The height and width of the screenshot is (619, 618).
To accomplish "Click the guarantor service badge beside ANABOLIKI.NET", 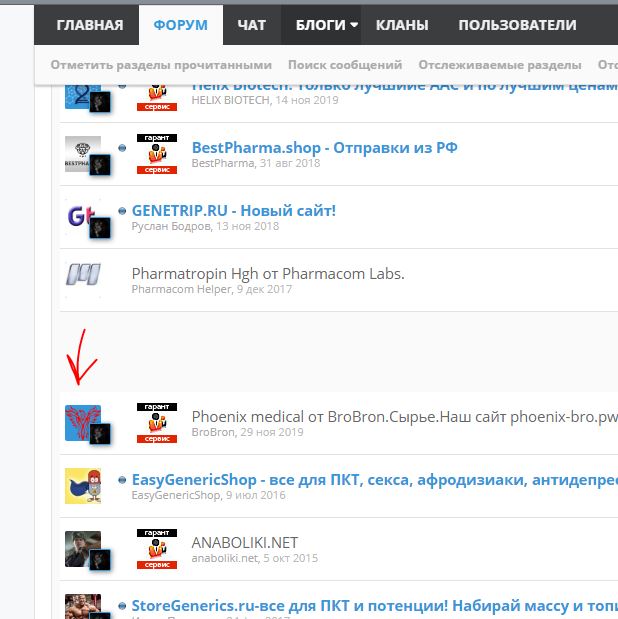I will tap(157, 550).
